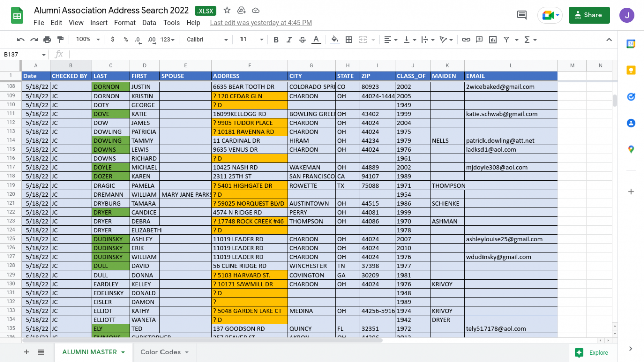Screen dimensions: 644x362
Task: Open the functions sigma dropdown
Action: (530, 40)
